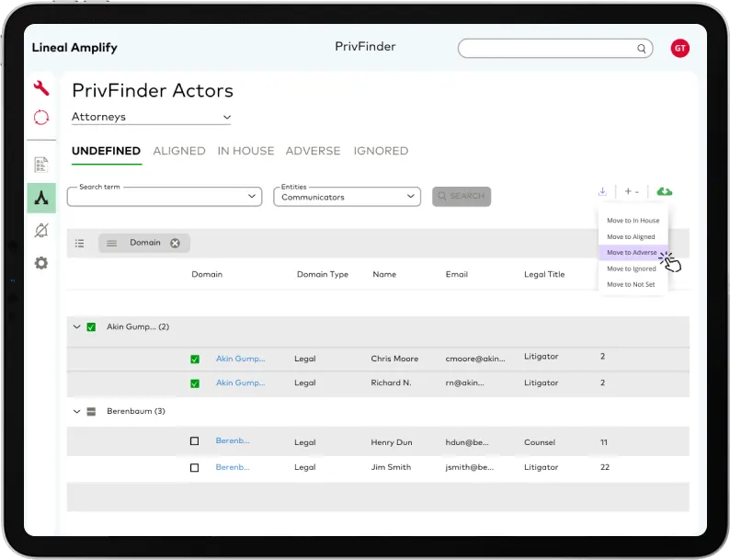Remove the Domain grouping chip
Viewport: 730px width, 560px height.
(175, 243)
